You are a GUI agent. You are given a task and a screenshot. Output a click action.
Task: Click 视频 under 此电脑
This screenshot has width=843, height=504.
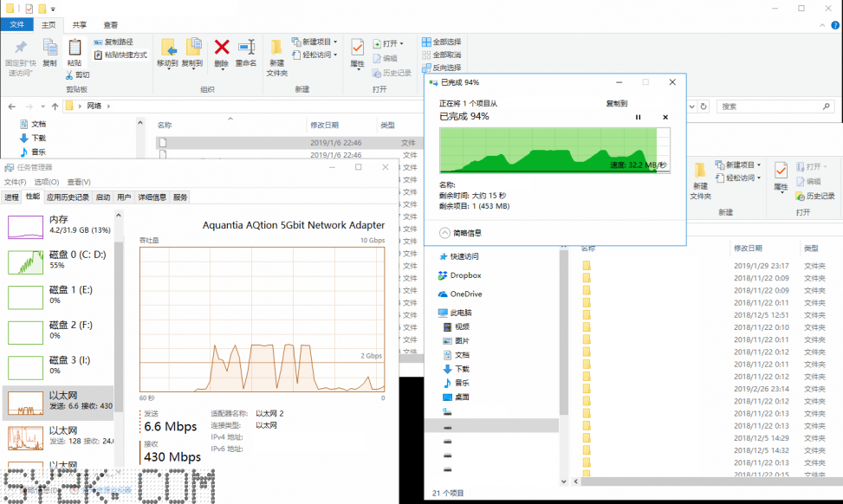456,326
